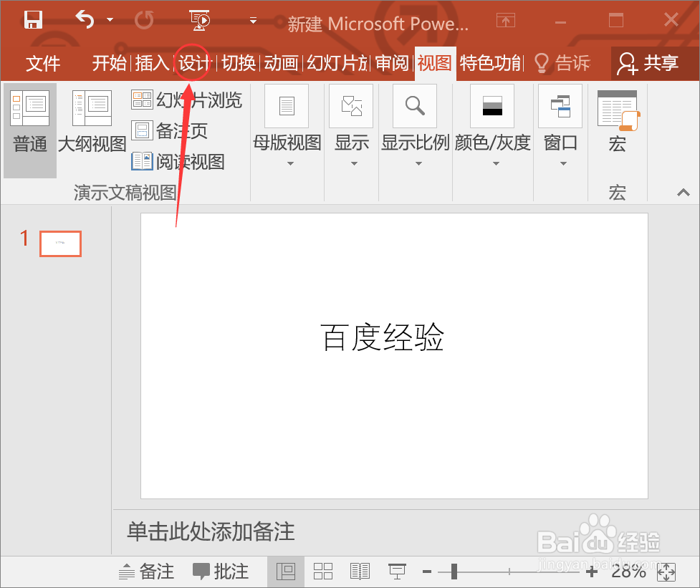The width and height of the screenshot is (700, 588).
Task: Open the 审阅 tab
Action: (392, 63)
